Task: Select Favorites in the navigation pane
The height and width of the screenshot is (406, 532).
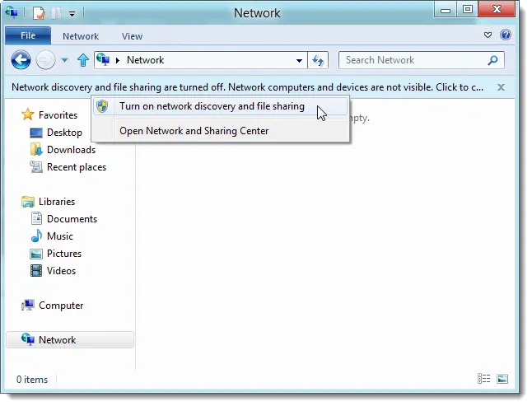Action: pos(58,115)
